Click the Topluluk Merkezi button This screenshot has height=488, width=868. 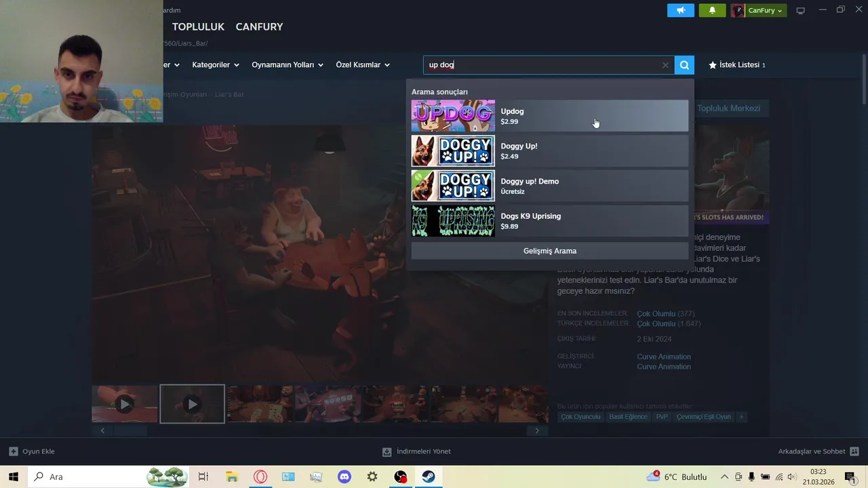pos(728,108)
